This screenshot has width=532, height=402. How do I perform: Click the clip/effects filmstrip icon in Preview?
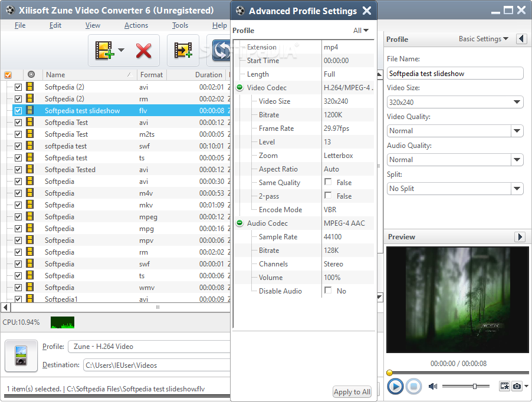504,386
